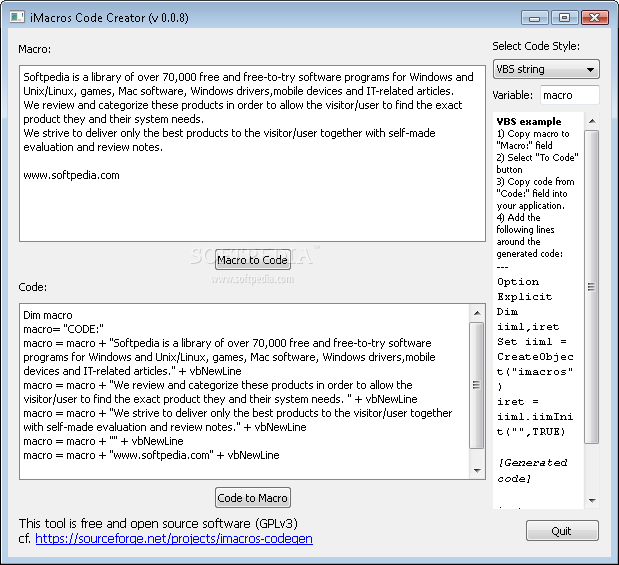Click the 'Select Code Style:' label
The height and width of the screenshot is (565, 619).
(x=536, y=46)
